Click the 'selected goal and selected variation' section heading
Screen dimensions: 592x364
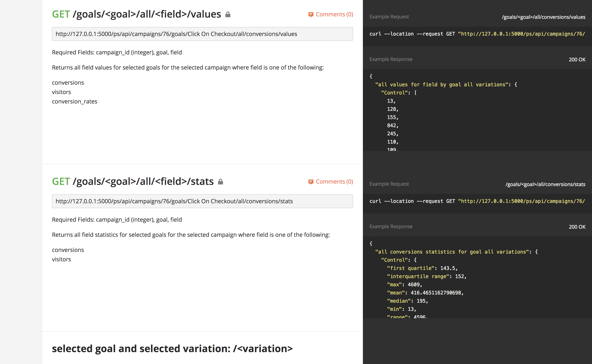pyautogui.click(x=172, y=349)
